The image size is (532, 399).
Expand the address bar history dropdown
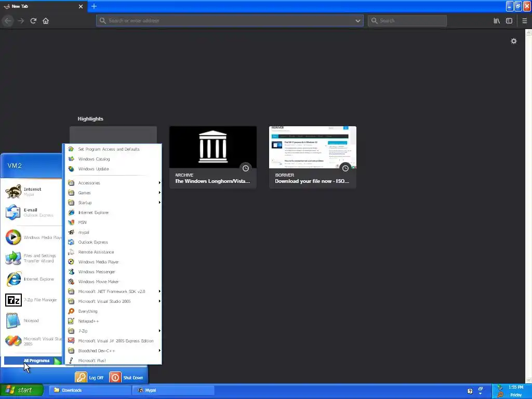[357, 21]
